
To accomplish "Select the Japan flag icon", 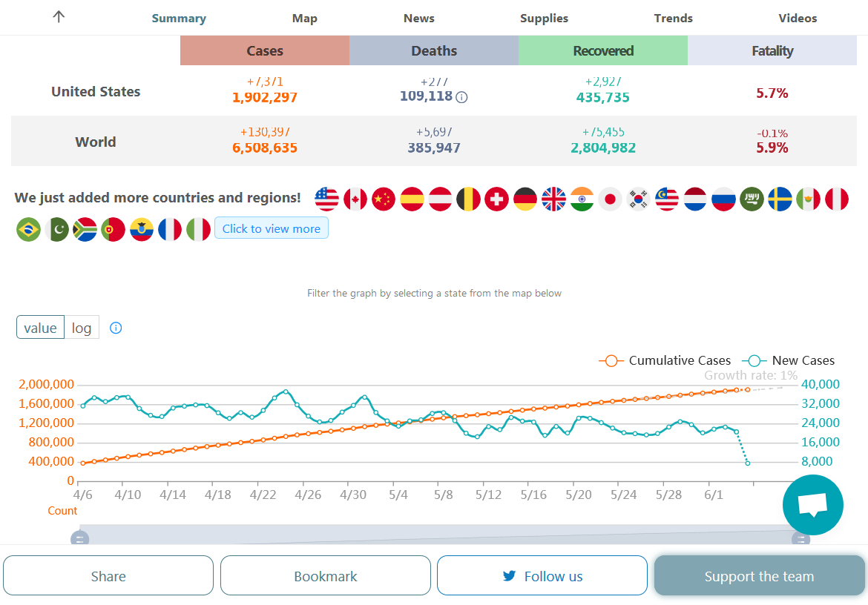I will click(x=610, y=199).
